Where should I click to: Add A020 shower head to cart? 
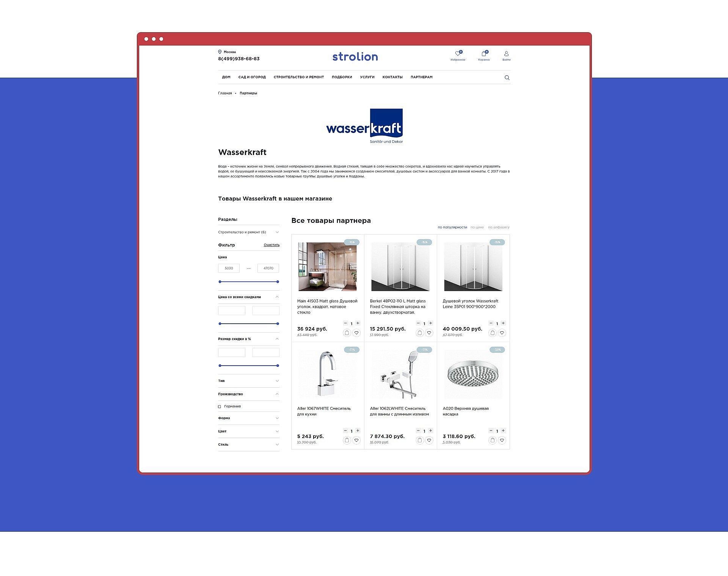point(492,440)
